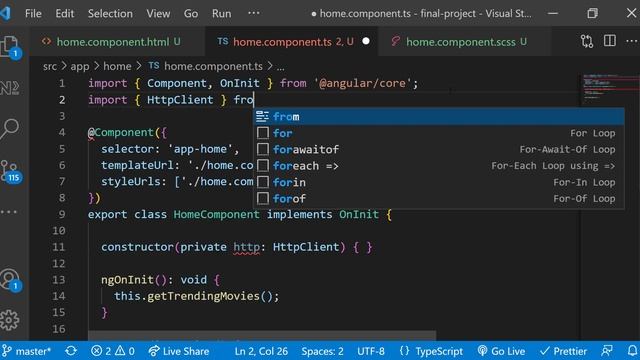
Task: Click 'ngOnInit' method name
Action: pyautogui.click(x=127, y=280)
